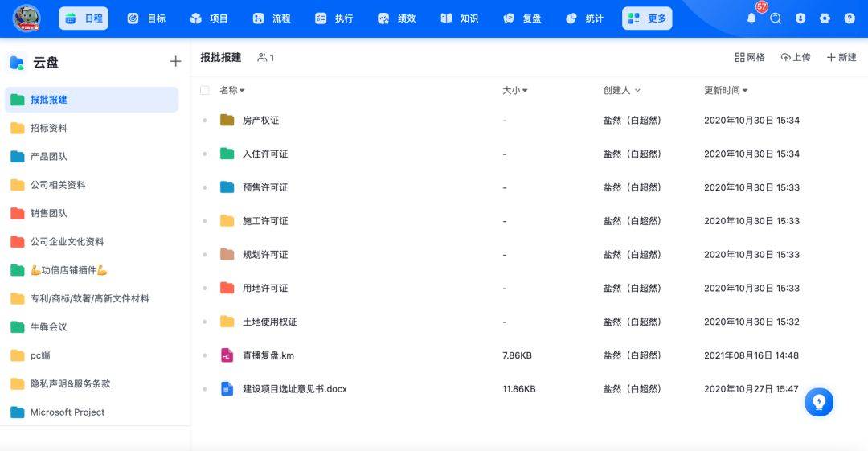The height and width of the screenshot is (451, 868).
Task: Sort by 大小 column dropdown
Action: coord(515,90)
